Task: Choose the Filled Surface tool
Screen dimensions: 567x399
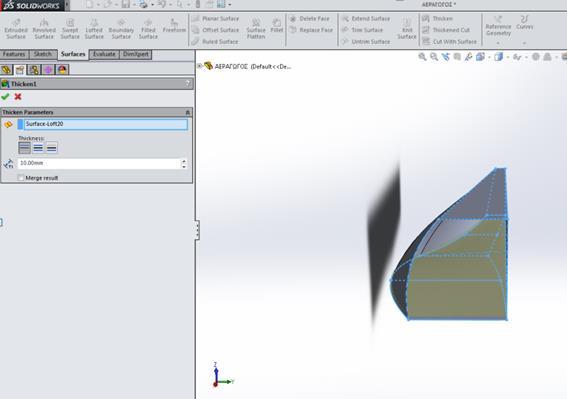Action: 148,29
